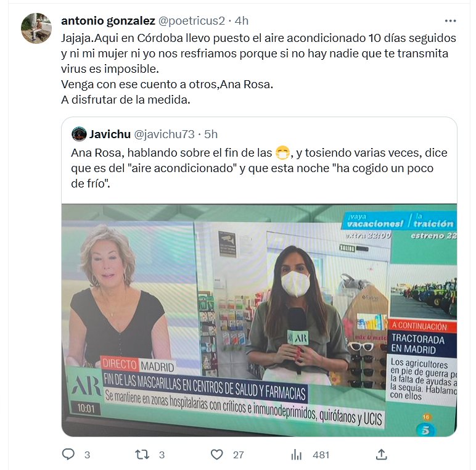Click the antonio gonzalez display name
Viewport: 476px width, 470px height.
[108, 20]
